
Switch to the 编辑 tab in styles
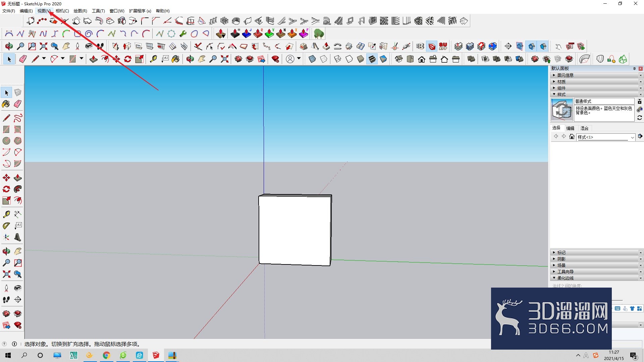[x=570, y=128]
